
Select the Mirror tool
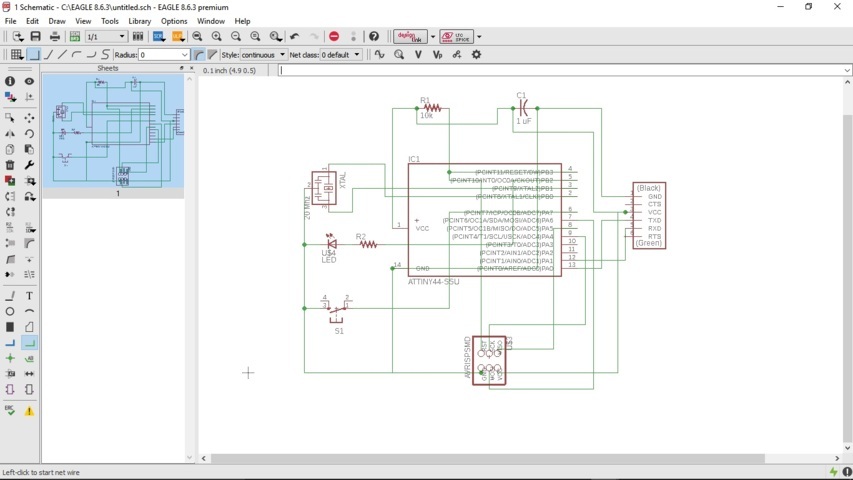(x=10, y=133)
